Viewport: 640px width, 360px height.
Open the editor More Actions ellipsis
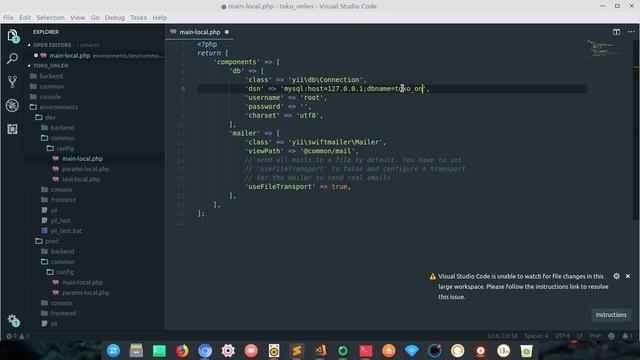click(631, 32)
